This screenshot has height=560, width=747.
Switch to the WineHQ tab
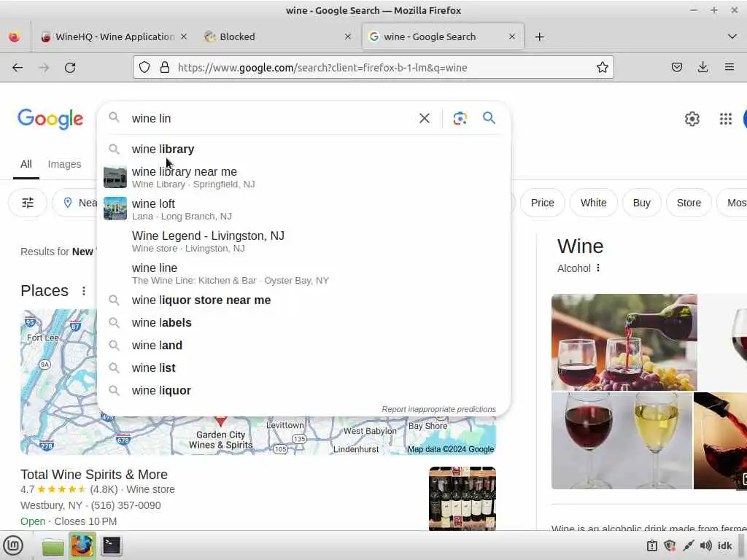115,36
